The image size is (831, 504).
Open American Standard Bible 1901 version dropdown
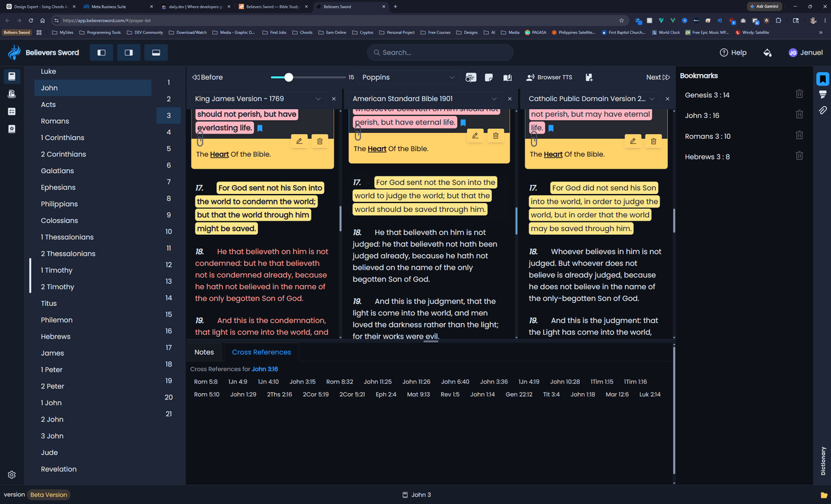click(x=425, y=99)
